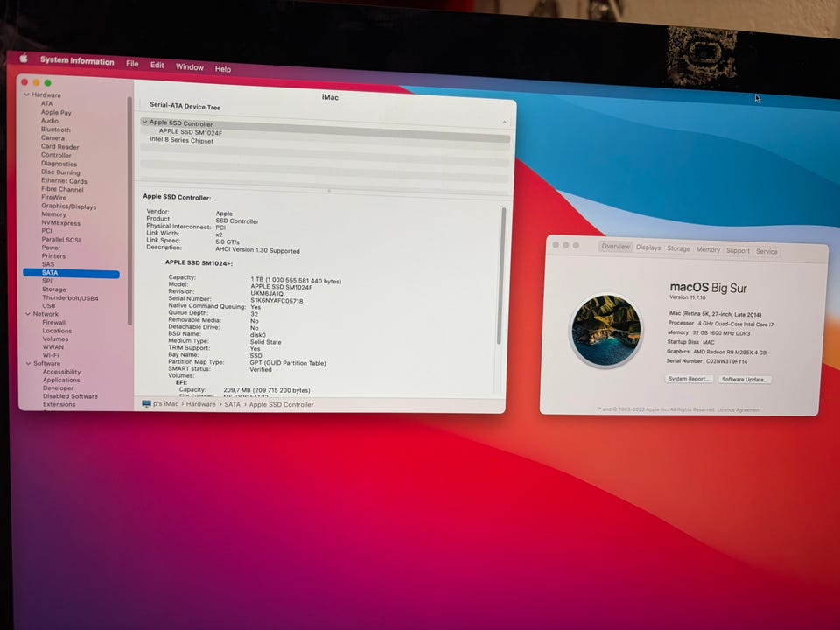Image resolution: width=840 pixels, height=630 pixels.
Task: Select Fibre Channel in the sidebar
Action: click(63, 189)
